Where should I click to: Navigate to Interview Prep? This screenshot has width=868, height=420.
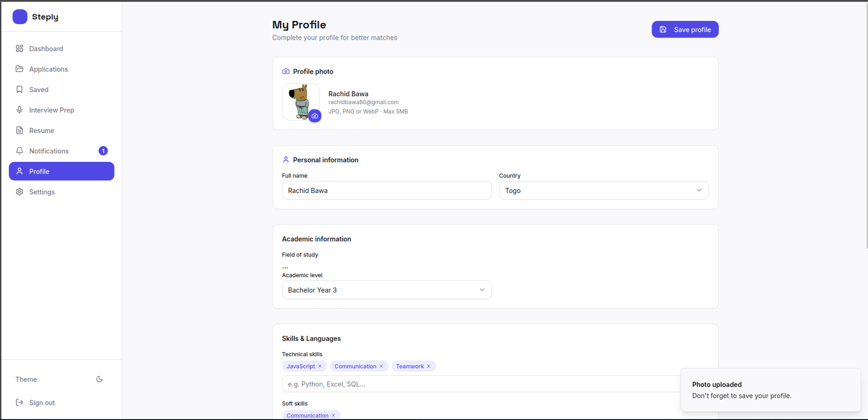pyautogui.click(x=52, y=110)
